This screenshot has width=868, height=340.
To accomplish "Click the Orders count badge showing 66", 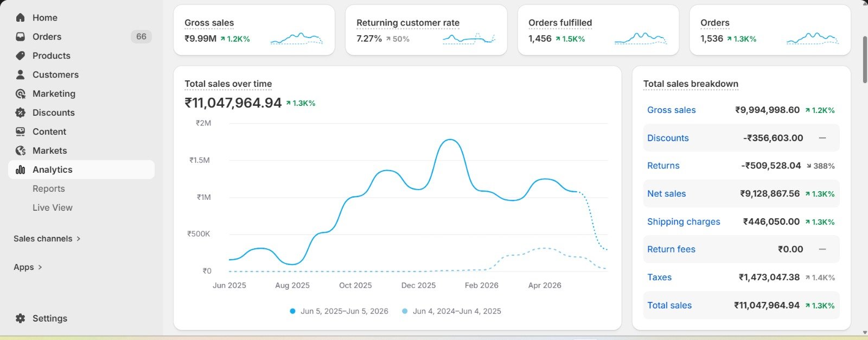I will coord(141,36).
